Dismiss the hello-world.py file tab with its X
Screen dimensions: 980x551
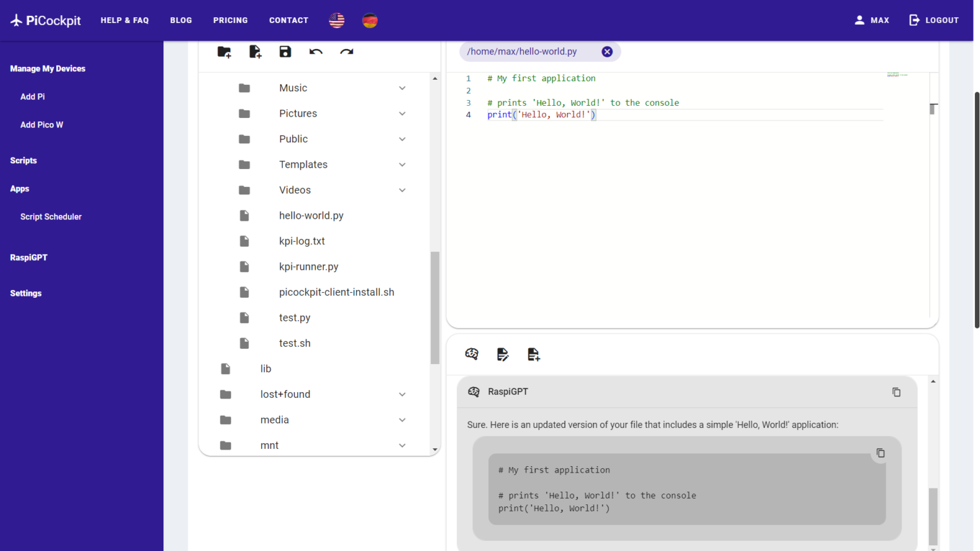coord(607,52)
